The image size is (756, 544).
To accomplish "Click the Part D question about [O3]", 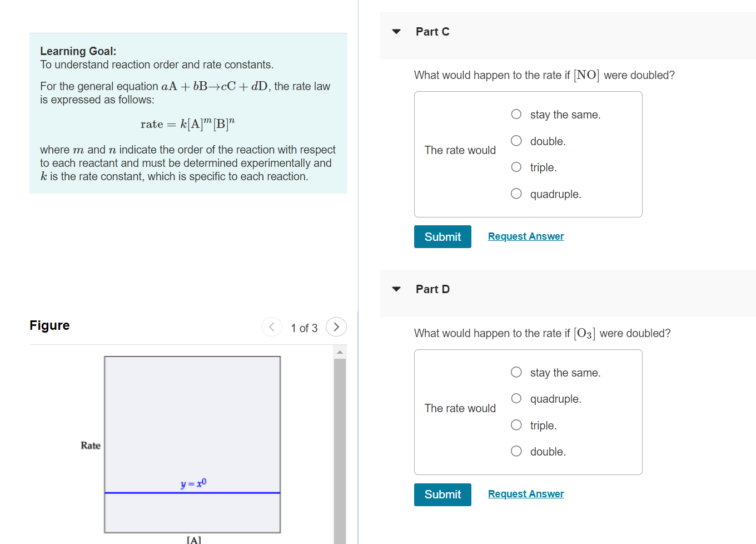I will (x=543, y=333).
